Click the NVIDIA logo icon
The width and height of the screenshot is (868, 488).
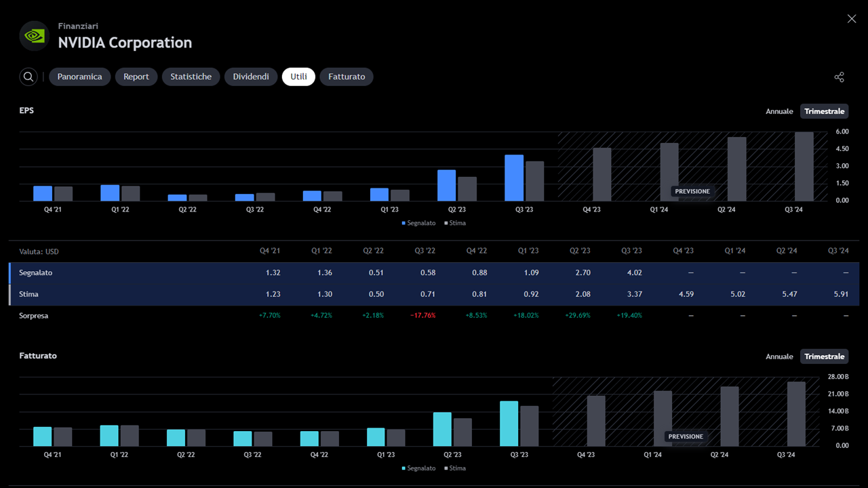coord(34,36)
